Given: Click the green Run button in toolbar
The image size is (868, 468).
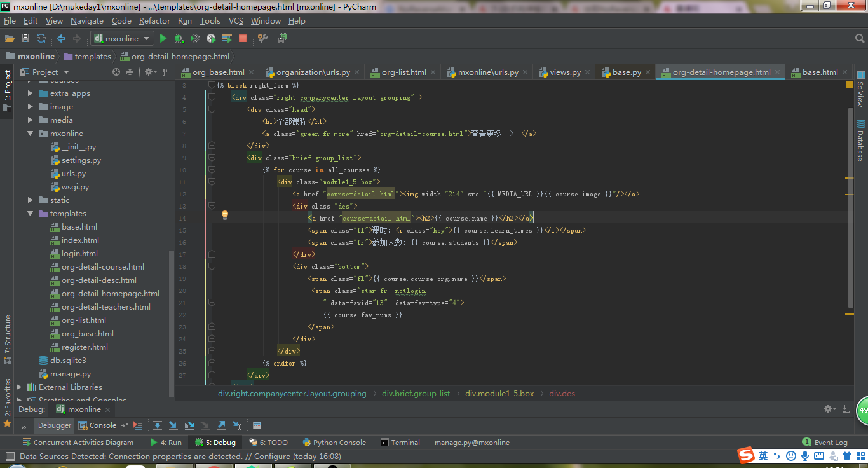Looking at the screenshot, I should (x=163, y=39).
